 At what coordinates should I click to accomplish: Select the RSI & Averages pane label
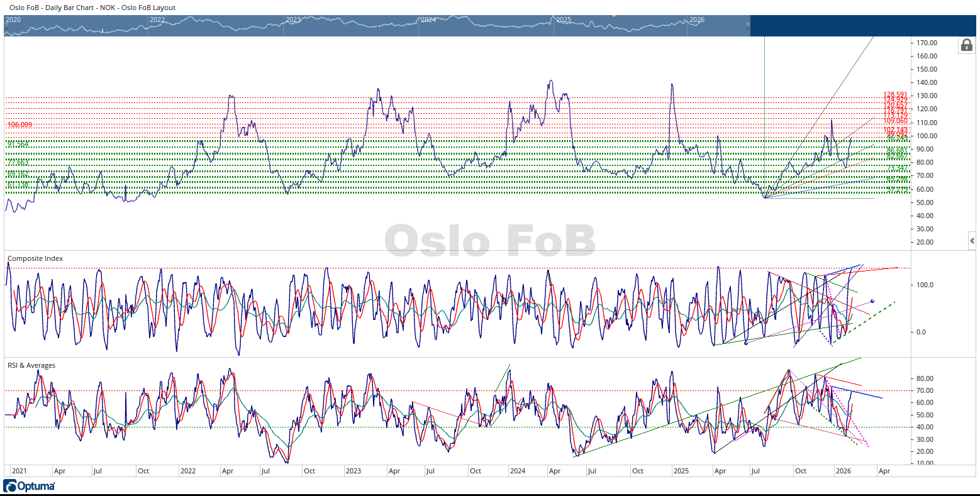click(31, 365)
